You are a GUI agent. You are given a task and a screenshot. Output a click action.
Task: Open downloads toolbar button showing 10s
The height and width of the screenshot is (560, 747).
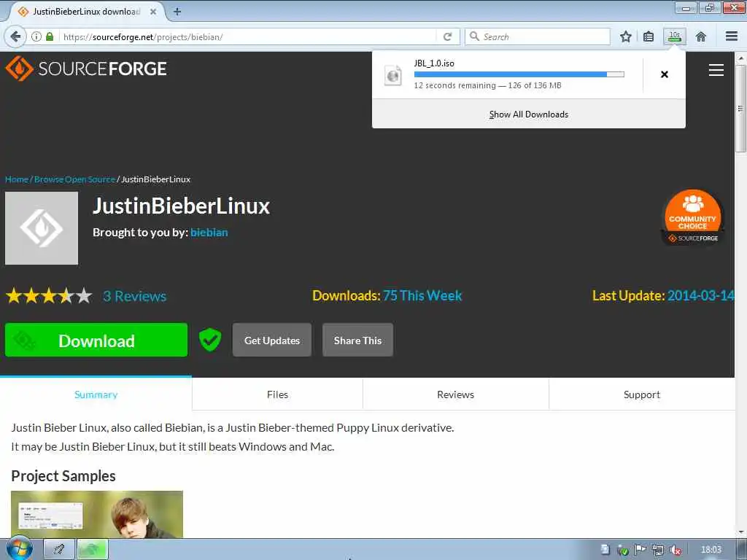[x=675, y=36]
